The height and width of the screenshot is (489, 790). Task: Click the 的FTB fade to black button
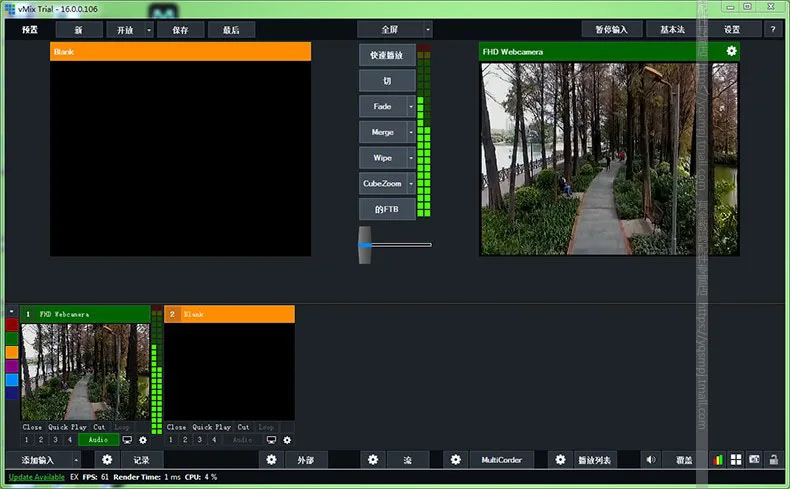(387, 209)
